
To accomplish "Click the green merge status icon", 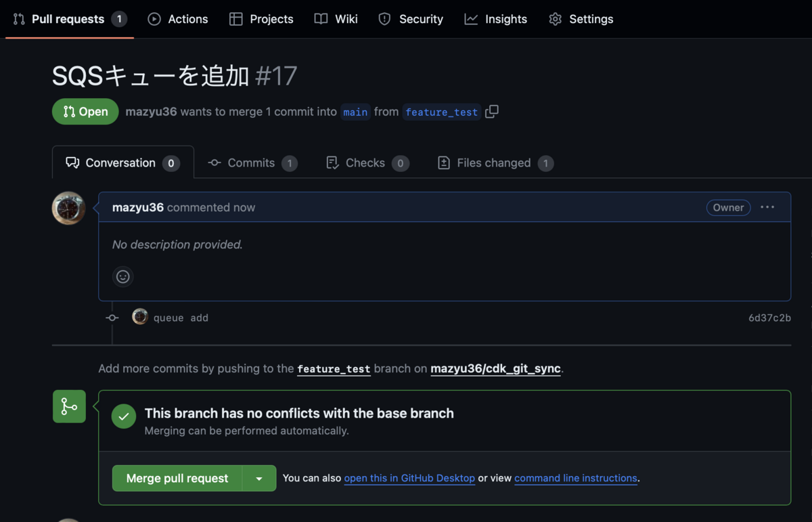I will pyautogui.click(x=124, y=416).
